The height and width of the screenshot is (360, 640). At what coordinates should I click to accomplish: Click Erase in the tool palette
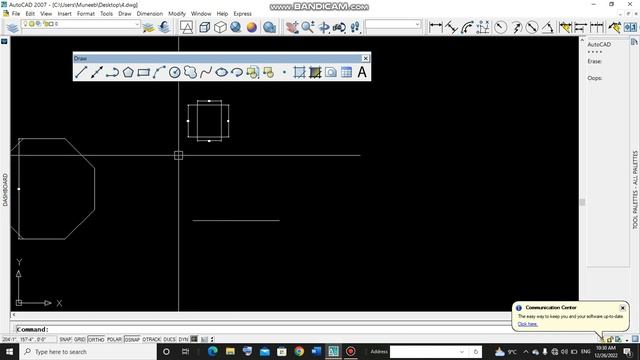[594, 61]
